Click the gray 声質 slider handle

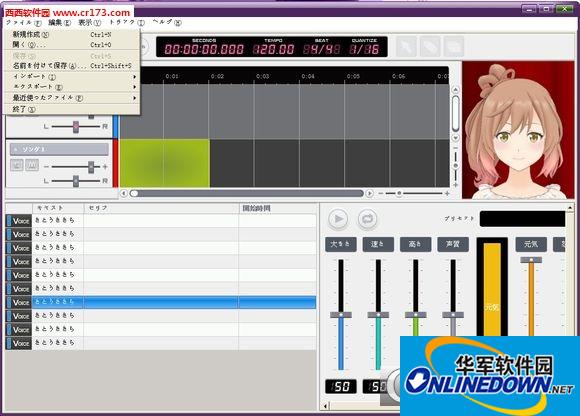[x=453, y=315]
